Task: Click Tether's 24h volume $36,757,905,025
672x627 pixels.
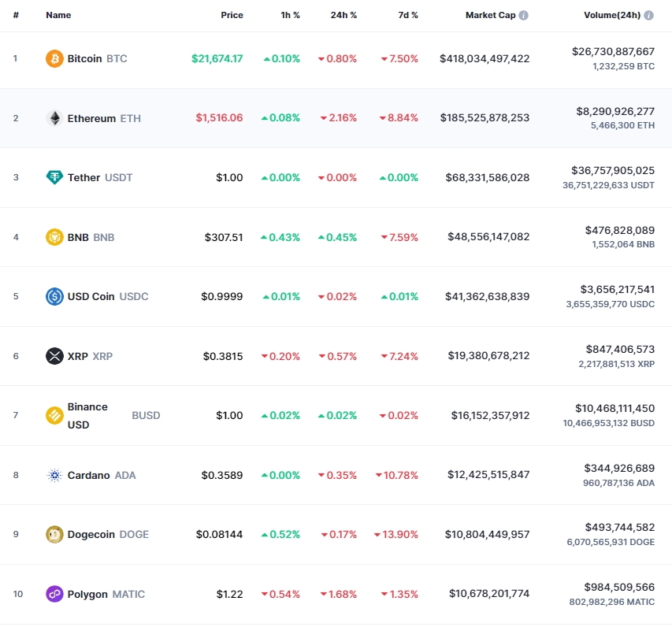Action: tap(612, 170)
